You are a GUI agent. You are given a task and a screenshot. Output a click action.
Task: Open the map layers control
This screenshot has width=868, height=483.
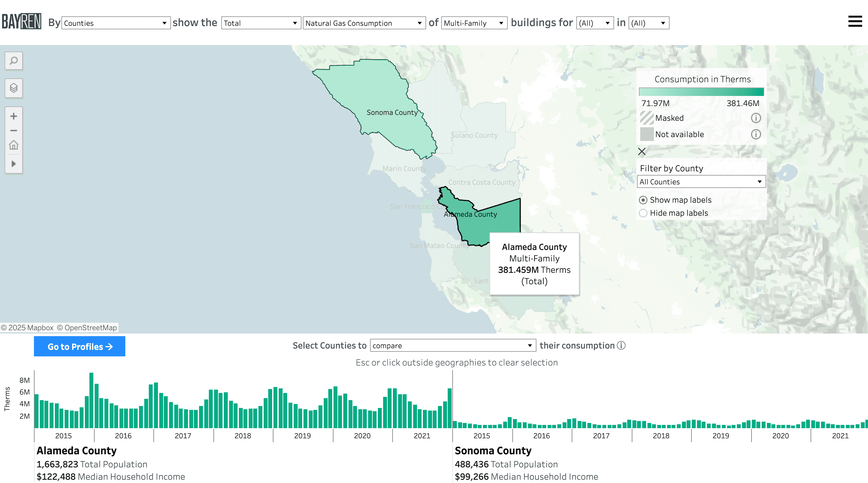click(14, 88)
